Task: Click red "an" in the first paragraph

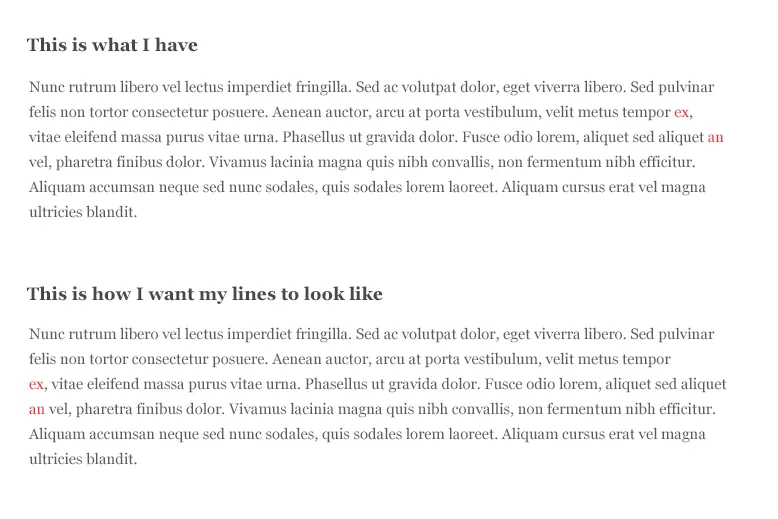Action: click(715, 138)
